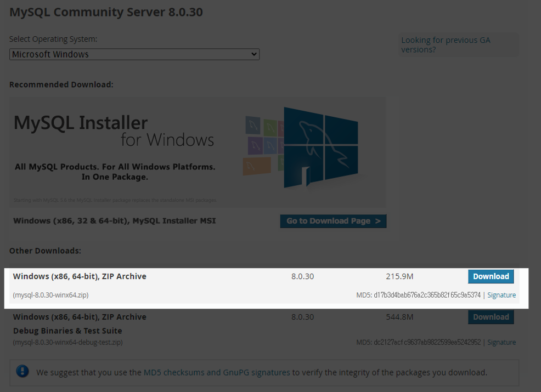Download the 544.8M Debug Binaries archive
This screenshot has height=392, width=541.
pyautogui.click(x=491, y=317)
